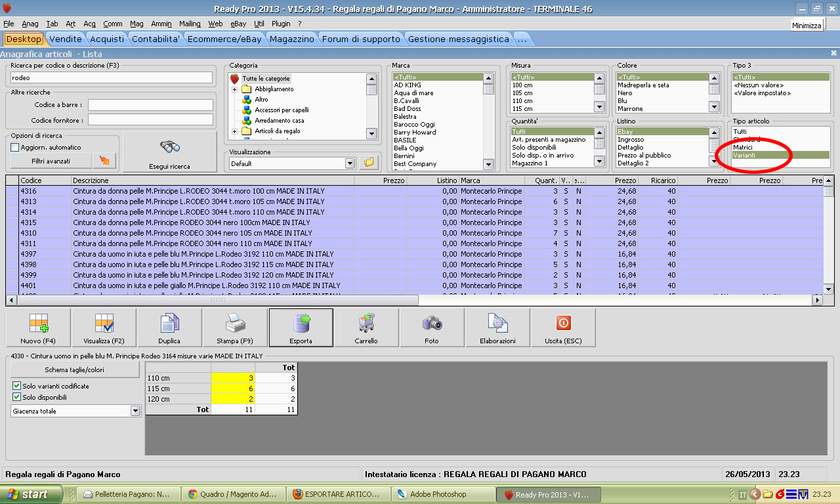This screenshot has height=504, width=840.
Task: Expand the Abbigliamento tree node
Action: 234,89
